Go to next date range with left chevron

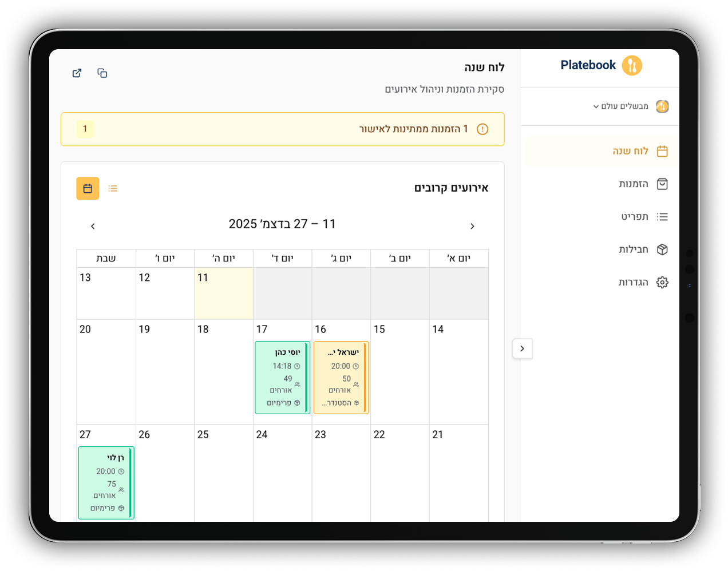coord(93,227)
